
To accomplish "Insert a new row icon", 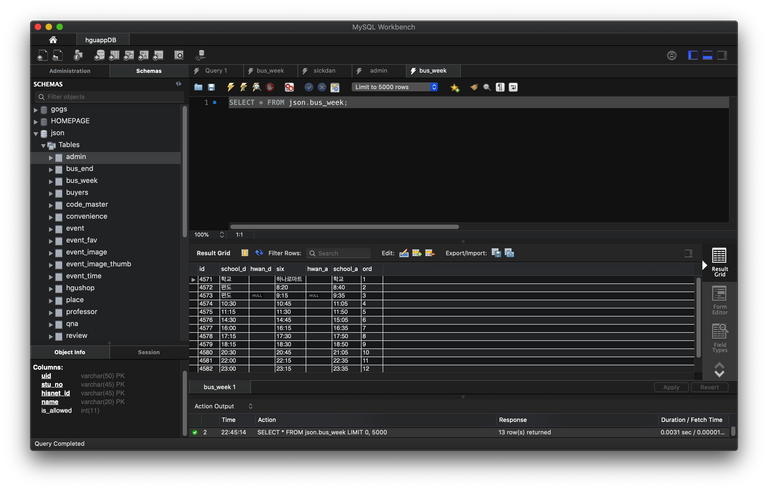I will point(417,253).
